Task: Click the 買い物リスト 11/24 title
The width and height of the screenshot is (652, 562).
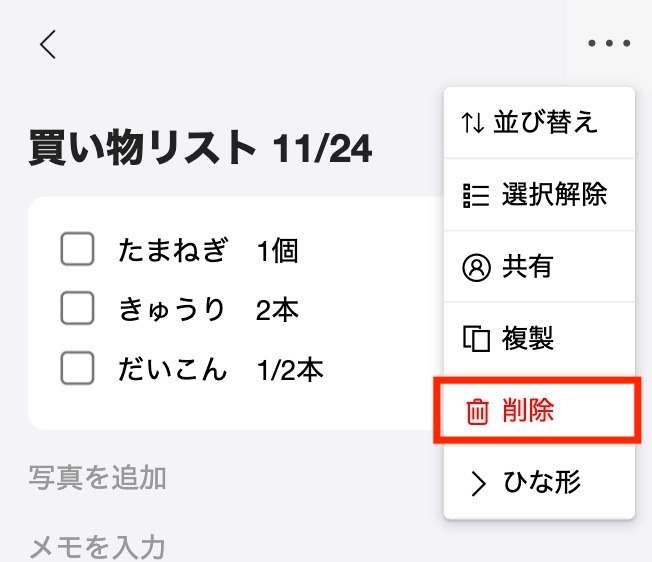Action: [200, 148]
